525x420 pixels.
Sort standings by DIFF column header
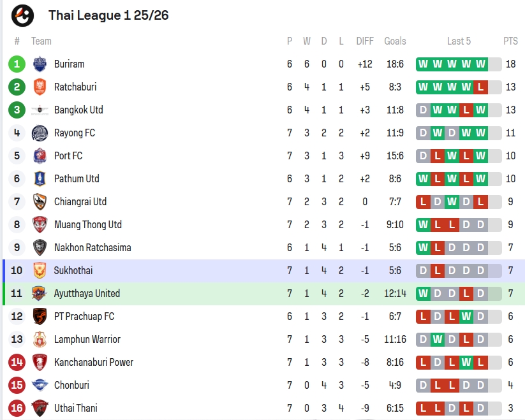[x=365, y=41]
